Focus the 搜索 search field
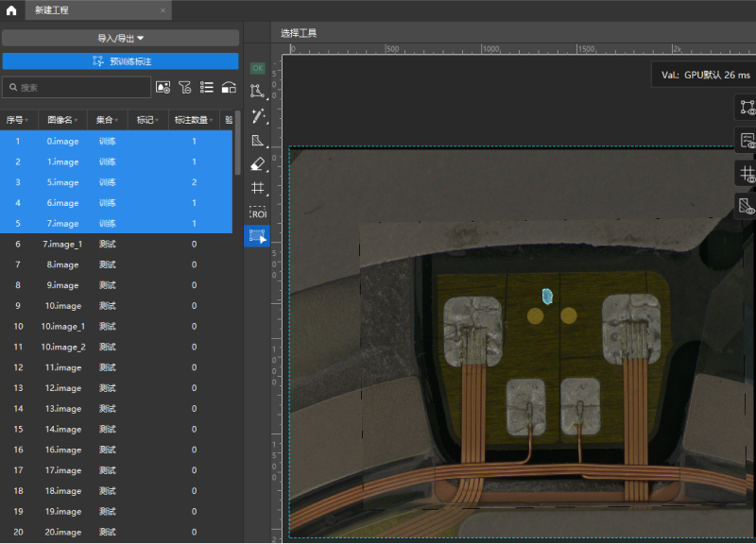The height and width of the screenshot is (544, 756). pos(77,87)
